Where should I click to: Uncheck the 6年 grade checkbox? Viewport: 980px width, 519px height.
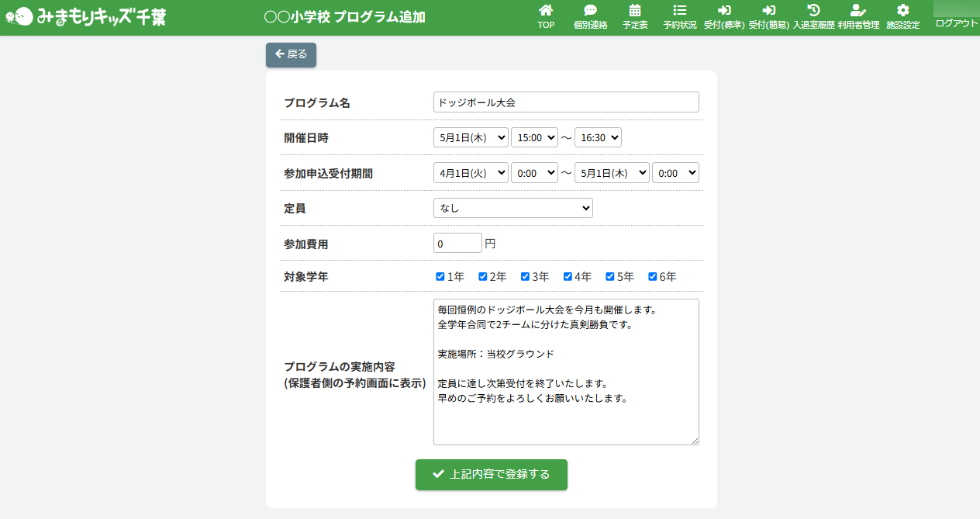pyautogui.click(x=653, y=276)
